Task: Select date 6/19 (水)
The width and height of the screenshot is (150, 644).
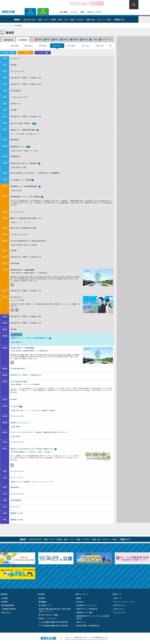Action: [x=43, y=46]
